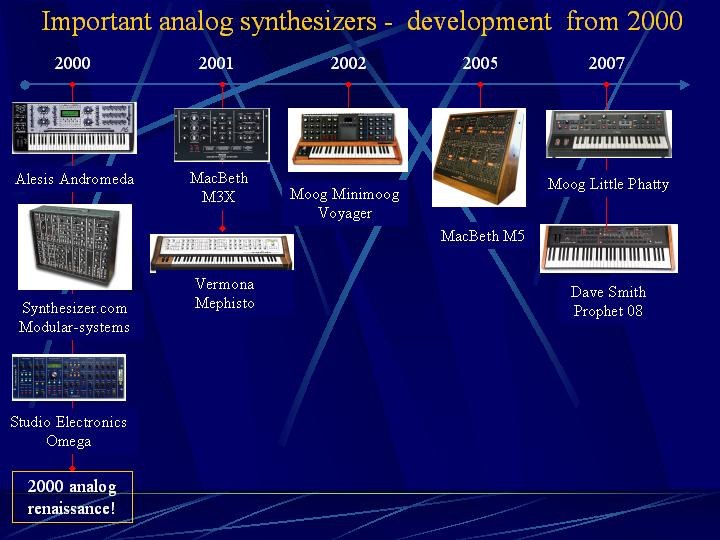Screen dimensions: 720x540
Task: Click the "Vermona Mephisto" caption
Action: (x=225, y=293)
